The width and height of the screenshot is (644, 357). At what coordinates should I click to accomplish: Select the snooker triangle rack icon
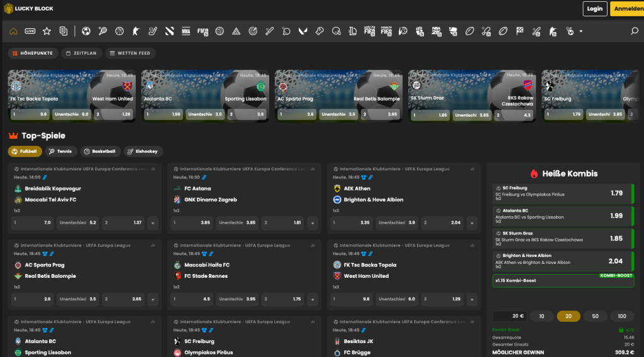(236, 31)
